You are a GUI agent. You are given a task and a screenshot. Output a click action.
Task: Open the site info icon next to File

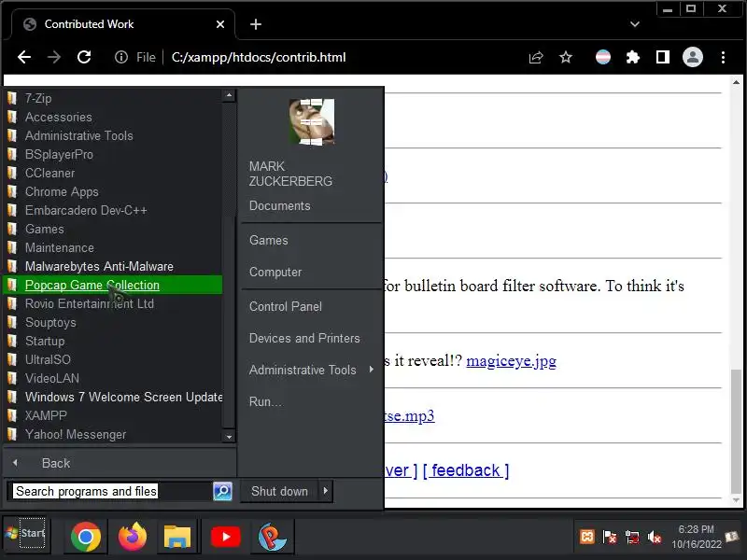121,57
